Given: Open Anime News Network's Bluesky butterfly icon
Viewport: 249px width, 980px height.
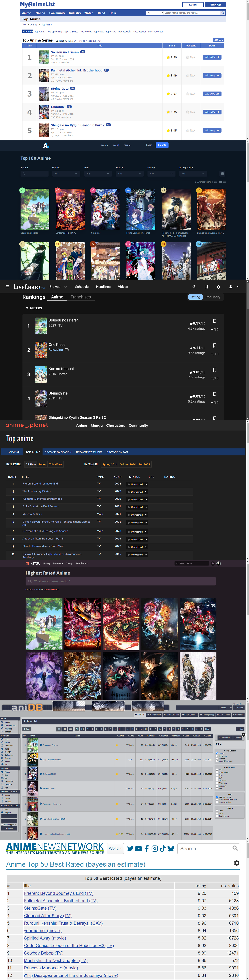Looking at the screenshot, I should click(x=171, y=849).
